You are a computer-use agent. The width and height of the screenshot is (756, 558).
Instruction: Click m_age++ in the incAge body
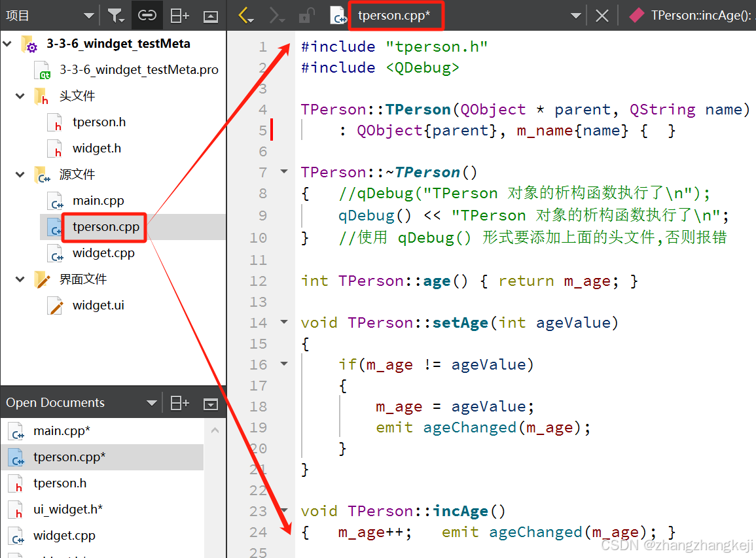(x=374, y=532)
